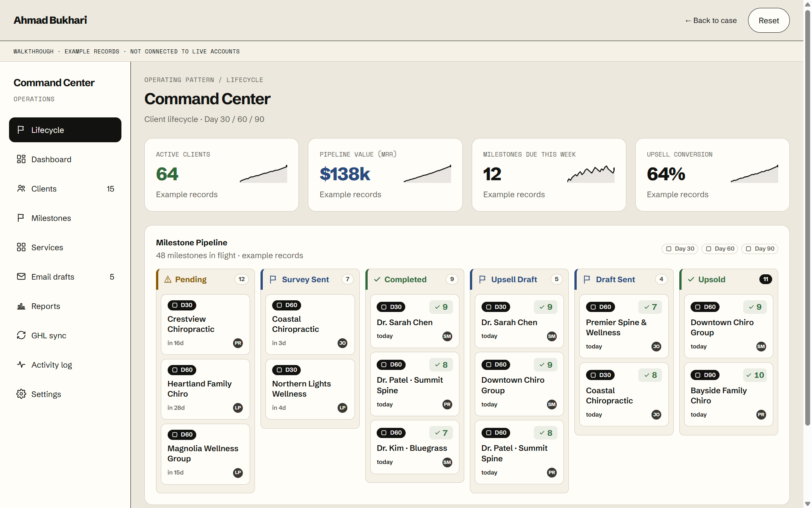Click the Activity log pulse icon
812x508 pixels.
click(x=21, y=365)
